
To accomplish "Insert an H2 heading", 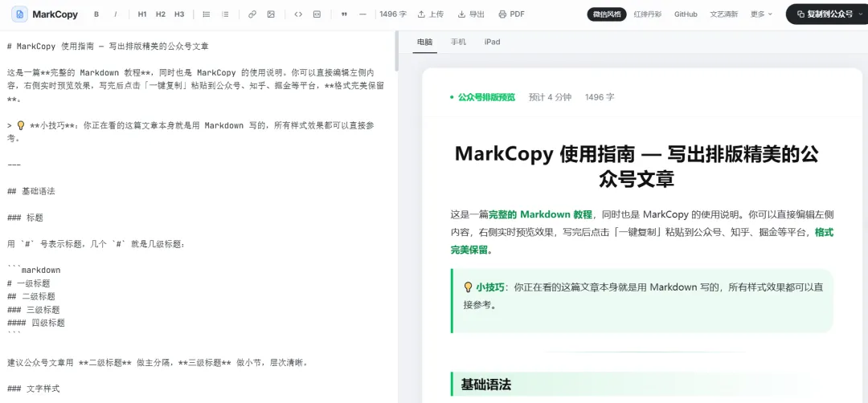I will pyautogui.click(x=161, y=14).
